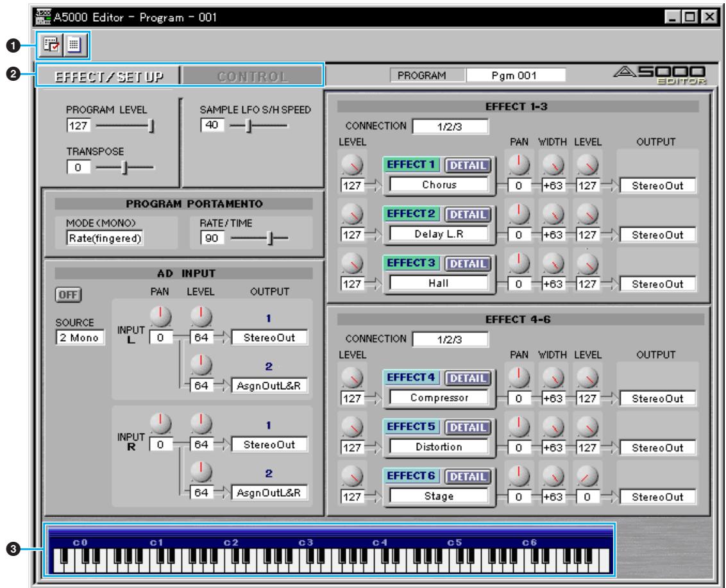Open the AD input SOURCE 2 Mono dropdown
This screenshot has height=588, width=726.
click(80, 337)
